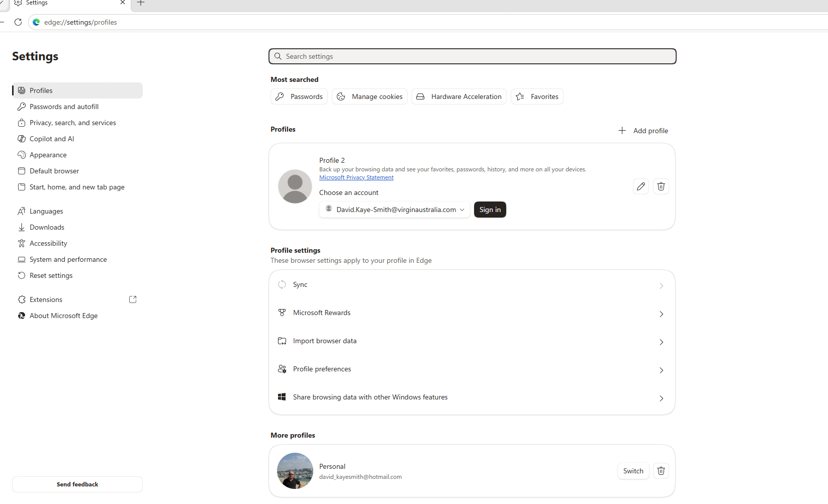The image size is (828, 504).
Task: Click the edit pencil icon for Profile 2
Action: click(641, 186)
